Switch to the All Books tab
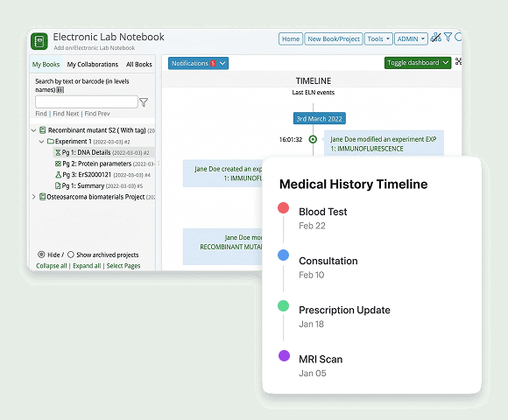This screenshot has width=508, height=420. tap(139, 65)
